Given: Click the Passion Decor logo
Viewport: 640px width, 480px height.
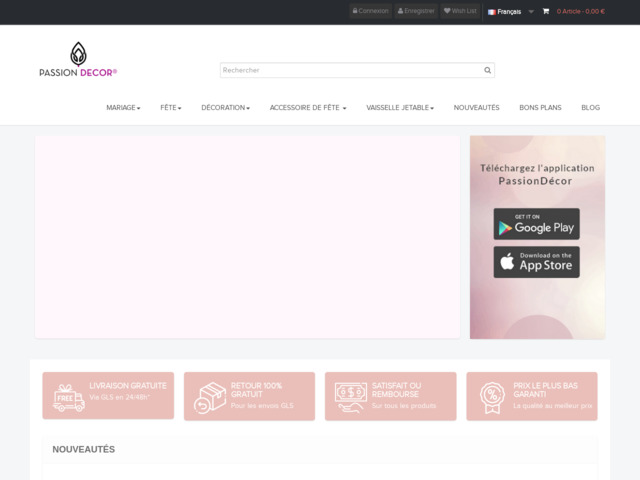Looking at the screenshot, I should (78, 60).
